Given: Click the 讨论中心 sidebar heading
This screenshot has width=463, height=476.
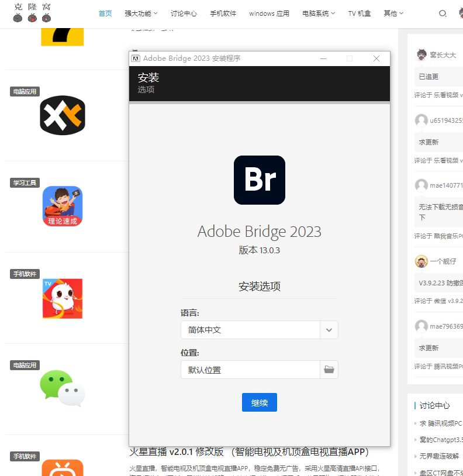Looking at the screenshot, I should [x=434, y=406].
